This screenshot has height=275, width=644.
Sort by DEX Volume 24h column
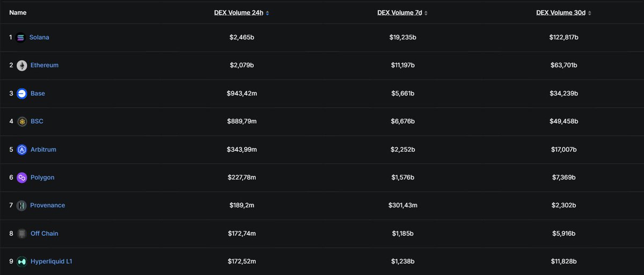point(241,12)
